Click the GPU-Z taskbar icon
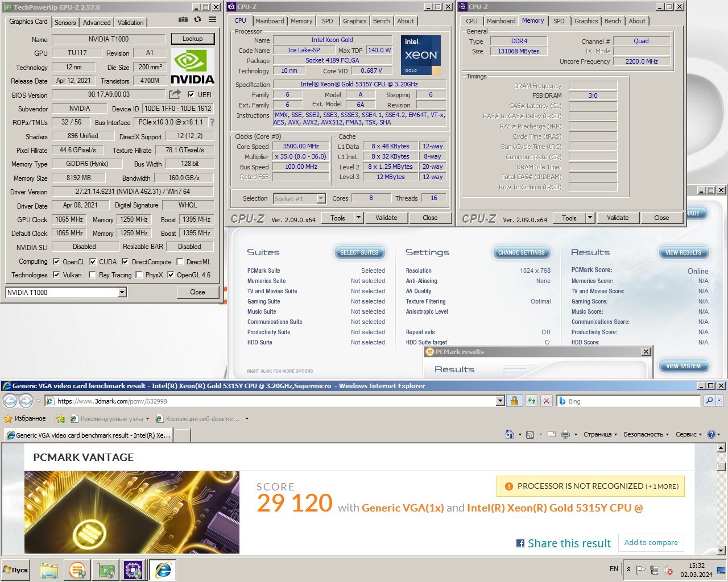Image resolution: width=728 pixels, height=582 pixels. click(x=106, y=570)
